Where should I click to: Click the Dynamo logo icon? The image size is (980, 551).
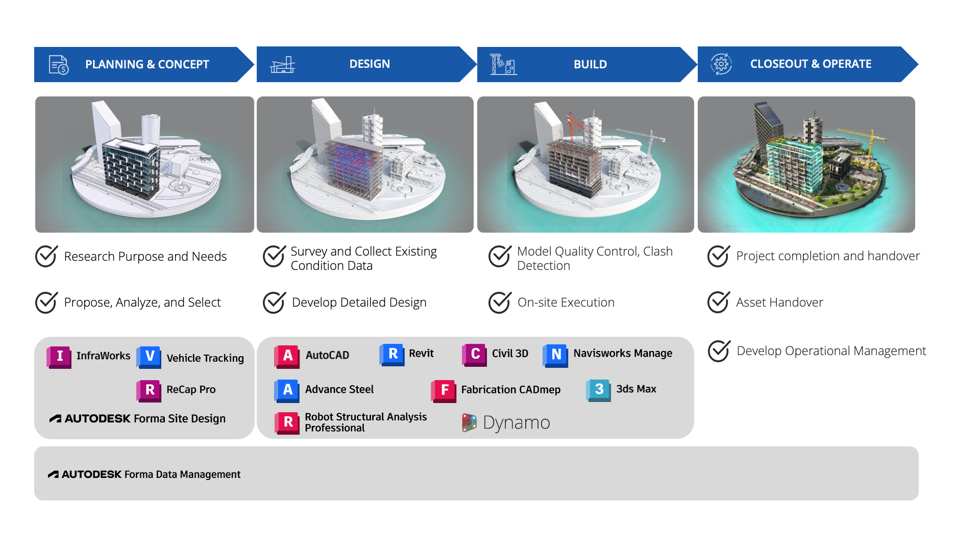469,423
